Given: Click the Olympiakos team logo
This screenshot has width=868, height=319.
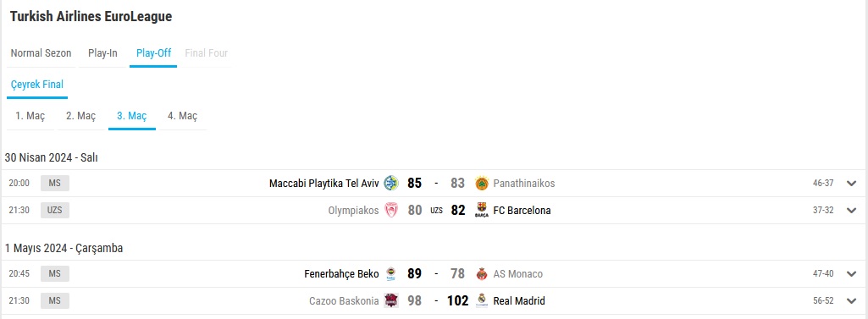Looking at the screenshot, I should pyautogui.click(x=391, y=210).
